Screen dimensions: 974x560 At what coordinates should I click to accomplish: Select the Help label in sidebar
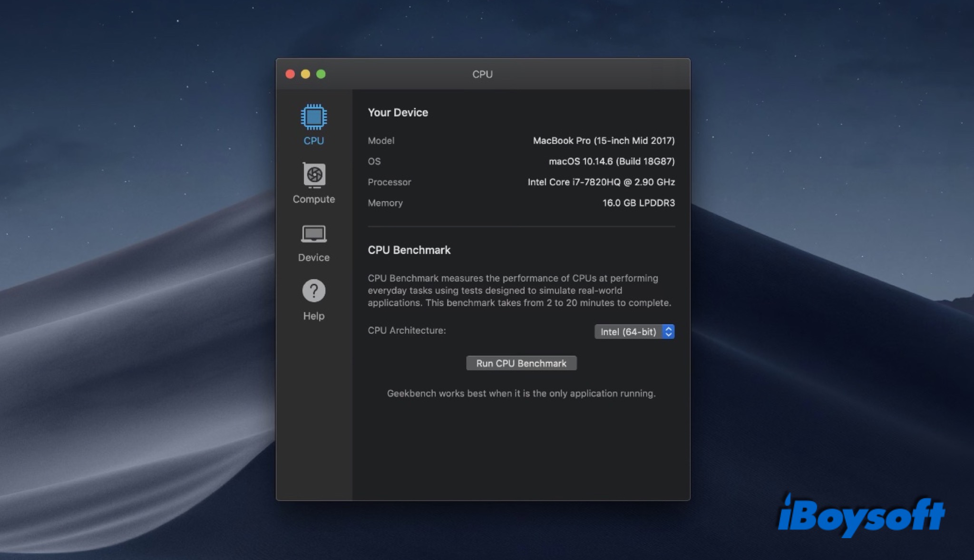pyautogui.click(x=313, y=316)
